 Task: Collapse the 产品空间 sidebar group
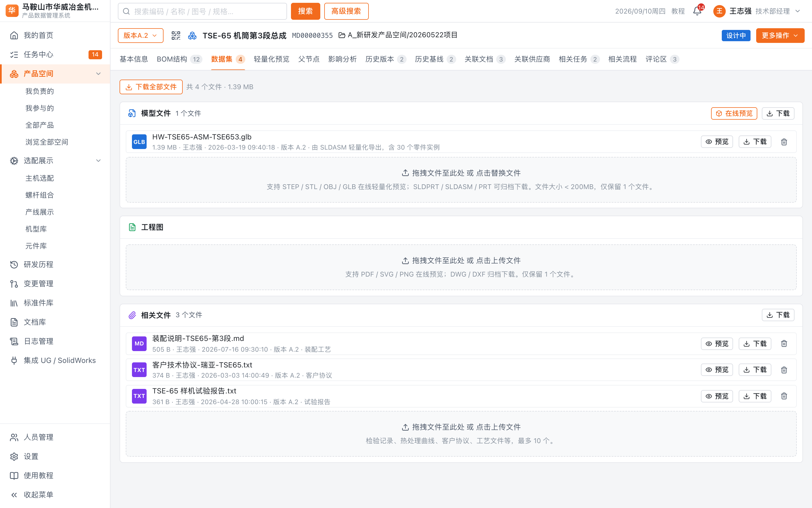[x=98, y=74]
